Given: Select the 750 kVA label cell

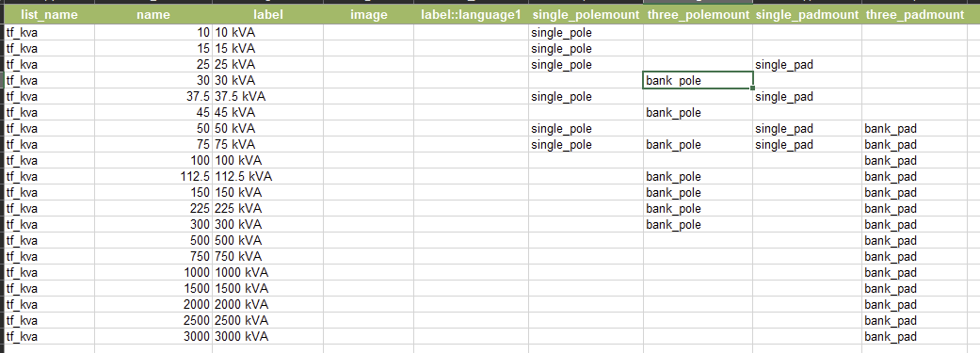Looking at the screenshot, I should click(x=268, y=257).
